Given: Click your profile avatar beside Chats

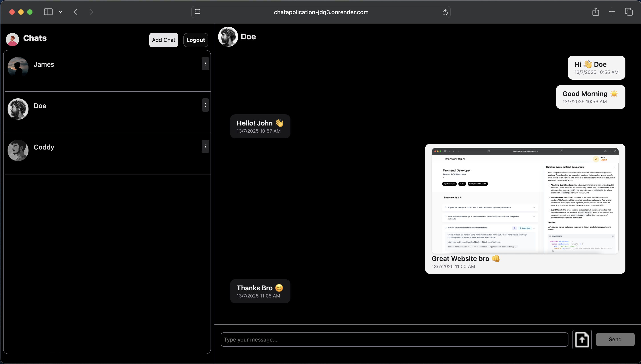Looking at the screenshot, I should click(x=12, y=40).
